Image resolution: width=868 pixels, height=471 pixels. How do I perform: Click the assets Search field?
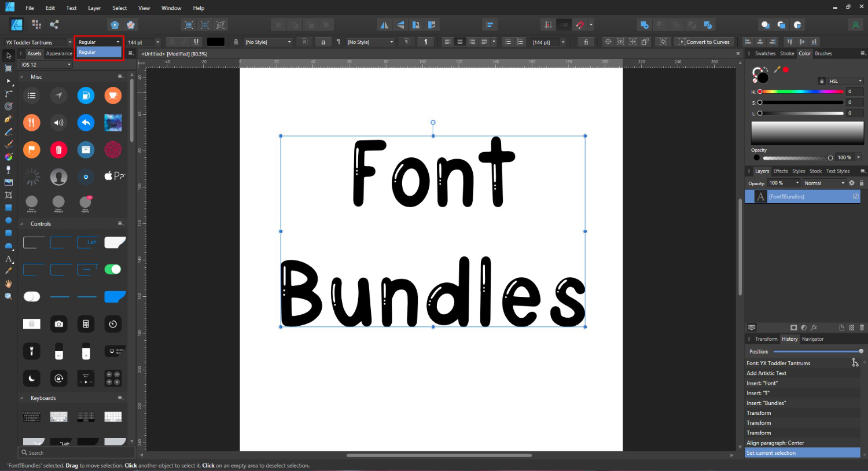(x=77, y=453)
